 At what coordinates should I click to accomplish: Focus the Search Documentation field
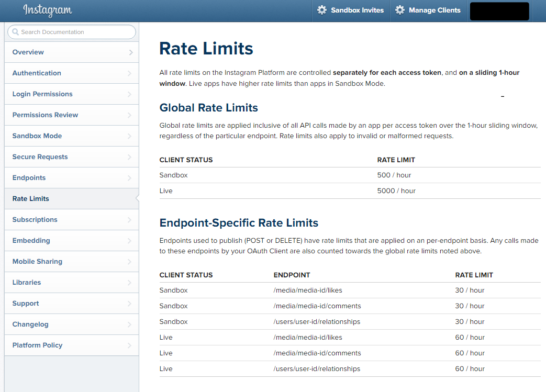71,32
